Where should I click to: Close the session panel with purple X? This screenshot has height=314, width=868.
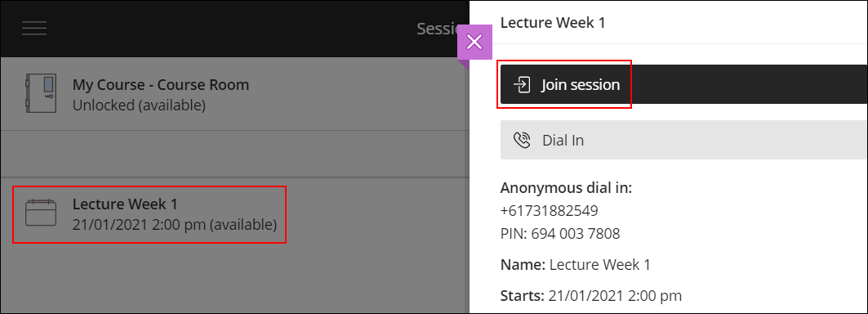click(x=474, y=42)
